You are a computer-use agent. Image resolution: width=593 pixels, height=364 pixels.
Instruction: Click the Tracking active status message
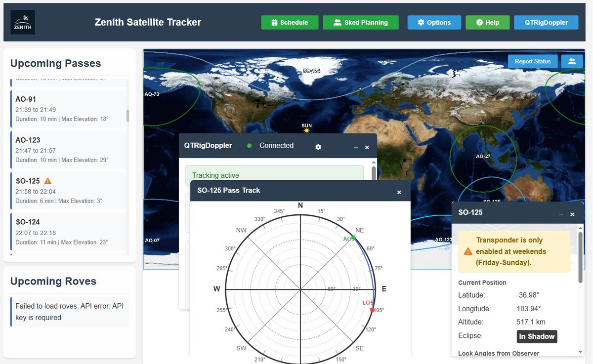point(274,175)
